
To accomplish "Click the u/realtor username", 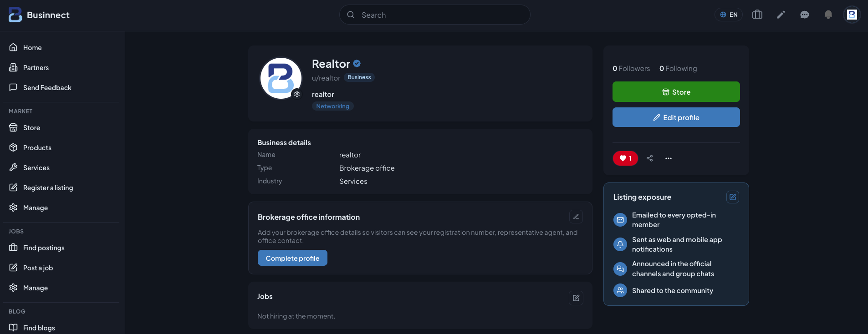I will tap(326, 78).
